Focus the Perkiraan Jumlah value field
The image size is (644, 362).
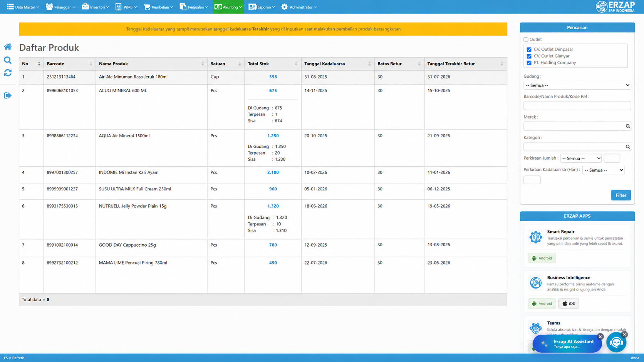coord(612,158)
